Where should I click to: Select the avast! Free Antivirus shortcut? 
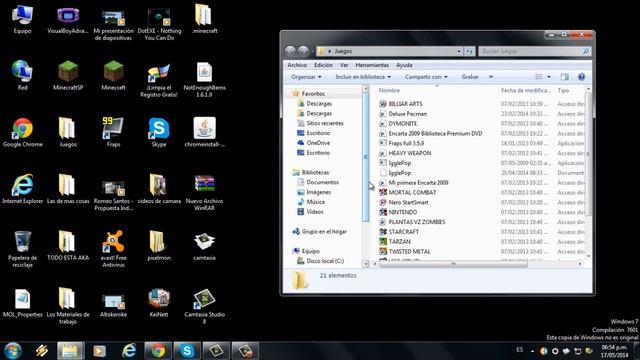113,249
